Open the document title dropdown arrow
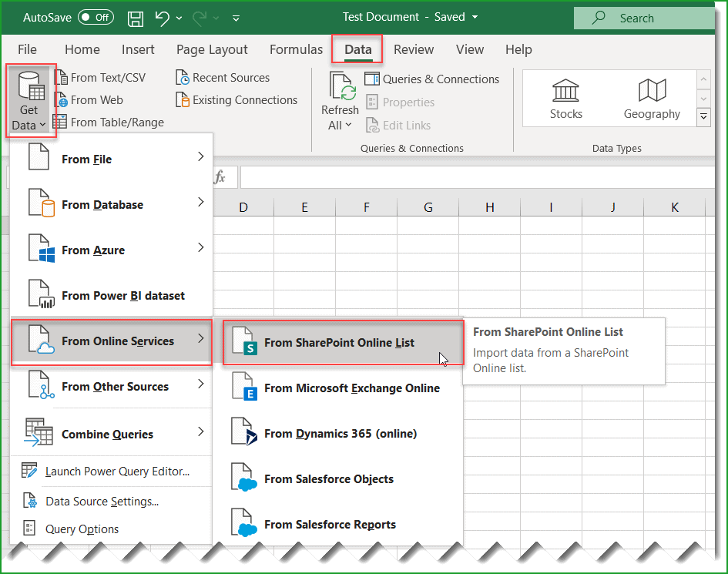 [475, 17]
